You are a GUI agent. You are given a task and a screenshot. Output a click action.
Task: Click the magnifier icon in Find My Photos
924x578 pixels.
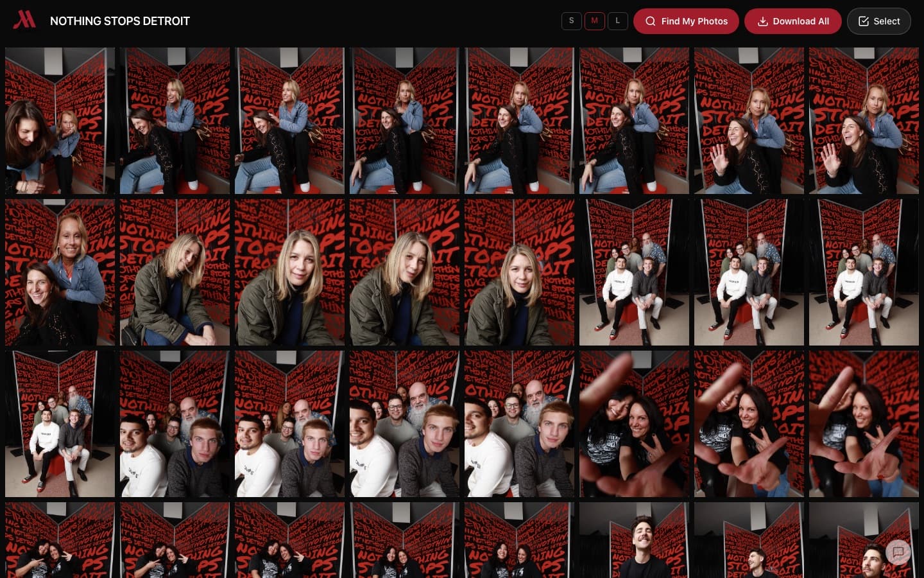[x=650, y=21]
